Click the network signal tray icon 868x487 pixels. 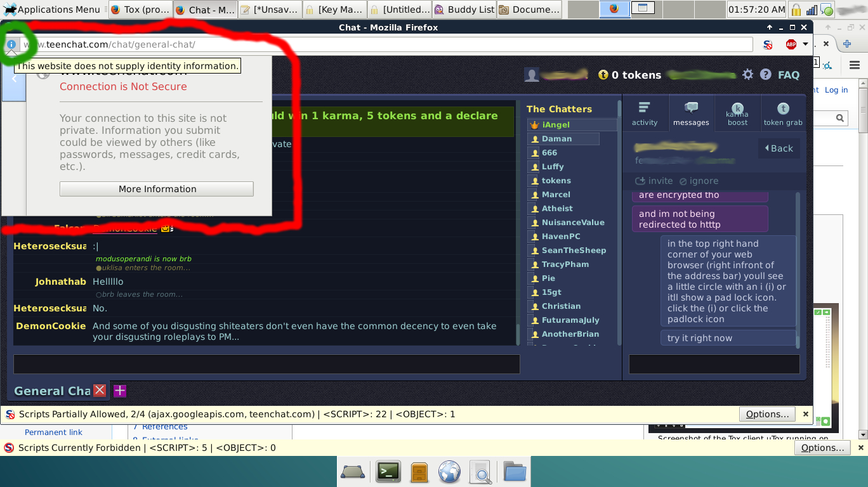tap(812, 10)
